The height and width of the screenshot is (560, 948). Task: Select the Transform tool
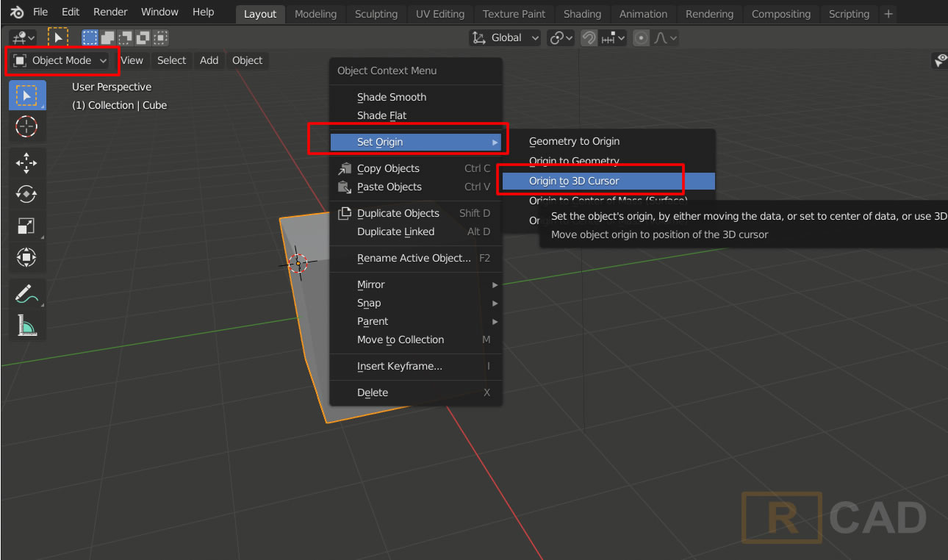tap(27, 257)
